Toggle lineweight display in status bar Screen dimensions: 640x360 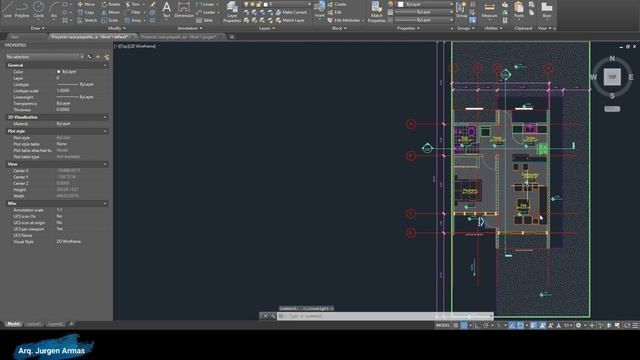pos(533,325)
